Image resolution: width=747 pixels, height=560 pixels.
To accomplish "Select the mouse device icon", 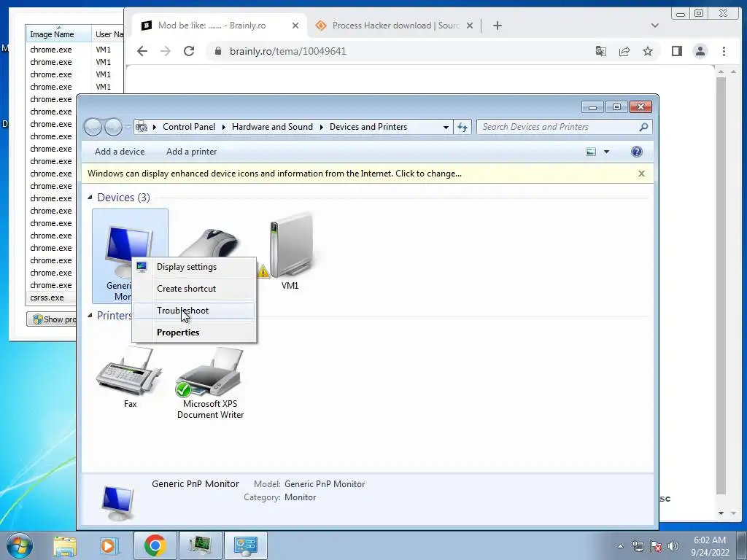I will pyautogui.click(x=209, y=243).
